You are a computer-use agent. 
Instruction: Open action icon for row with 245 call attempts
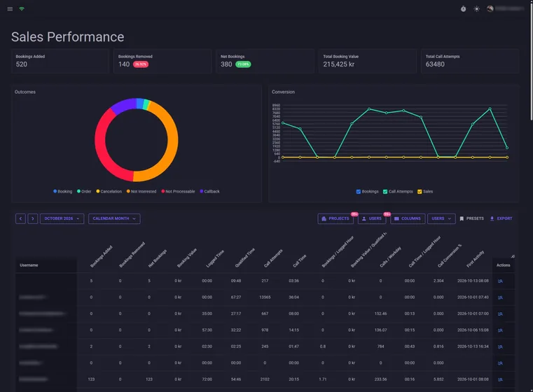click(x=500, y=346)
